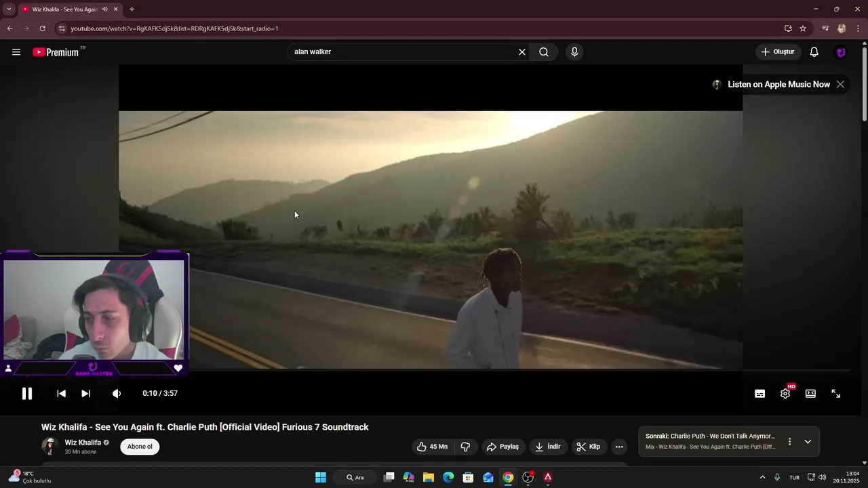
Task: Open playlist options three-dot menu
Action: (x=789, y=442)
